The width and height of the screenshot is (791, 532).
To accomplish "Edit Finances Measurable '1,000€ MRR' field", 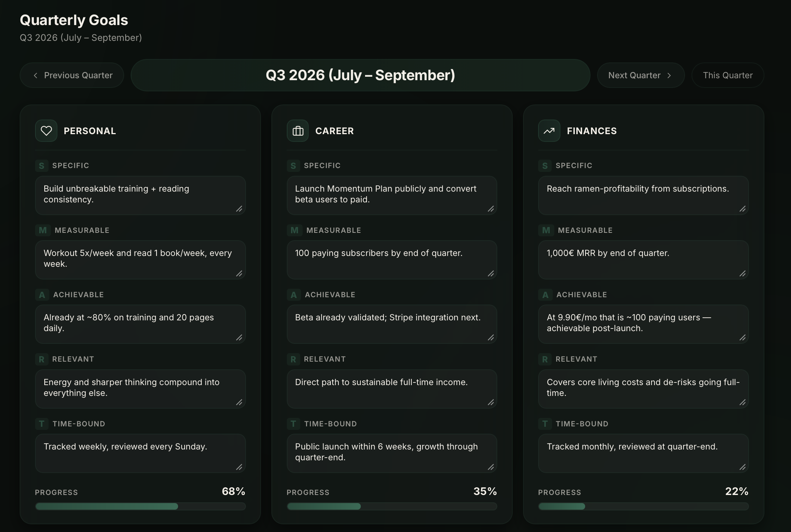I will 643,260.
